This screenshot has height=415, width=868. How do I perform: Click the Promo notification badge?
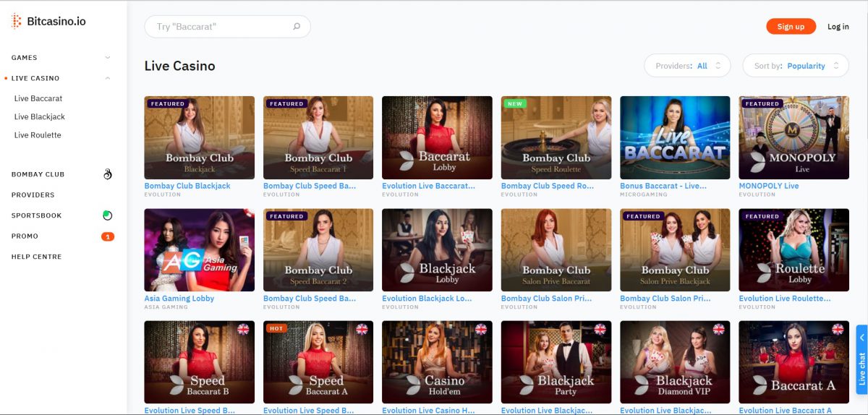108,236
